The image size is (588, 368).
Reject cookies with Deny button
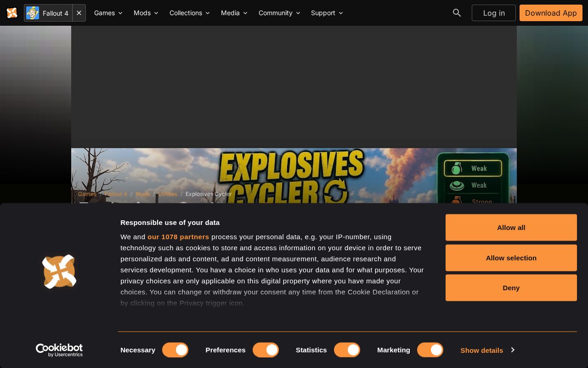click(511, 287)
